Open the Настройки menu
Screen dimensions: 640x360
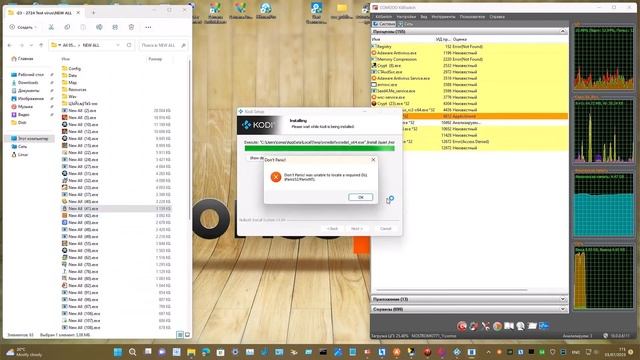click(406, 17)
